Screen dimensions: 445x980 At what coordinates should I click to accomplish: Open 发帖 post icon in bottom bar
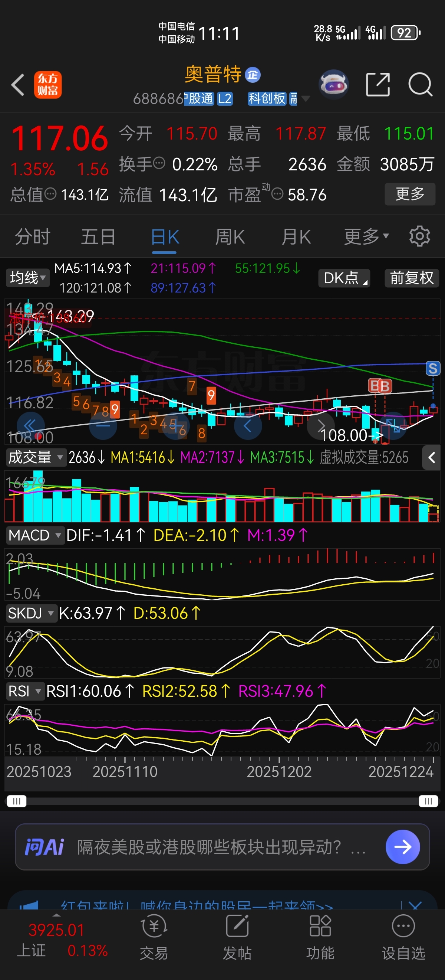tap(237, 937)
